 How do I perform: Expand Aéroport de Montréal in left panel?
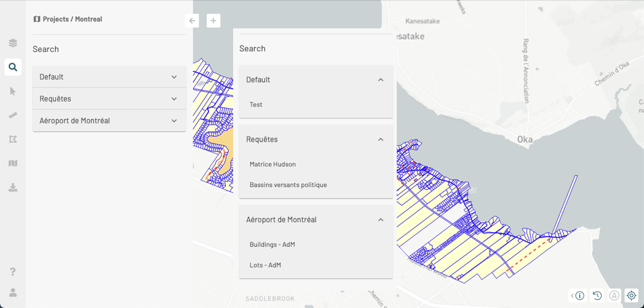[x=109, y=121]
